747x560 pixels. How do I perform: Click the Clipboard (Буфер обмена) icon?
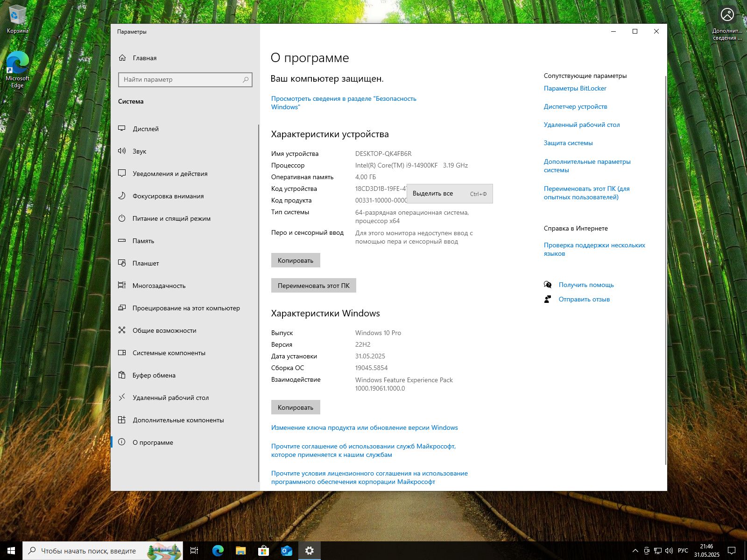(x=122, y=375)
